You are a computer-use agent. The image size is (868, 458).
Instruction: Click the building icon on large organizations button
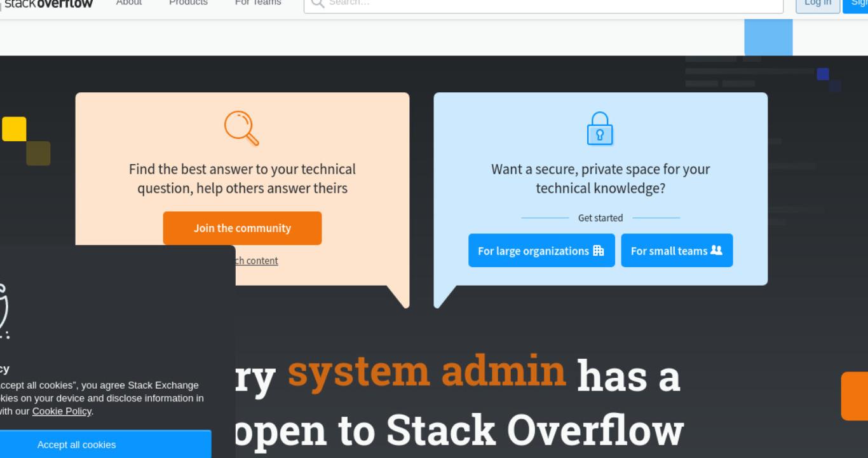tap(599, 251)
